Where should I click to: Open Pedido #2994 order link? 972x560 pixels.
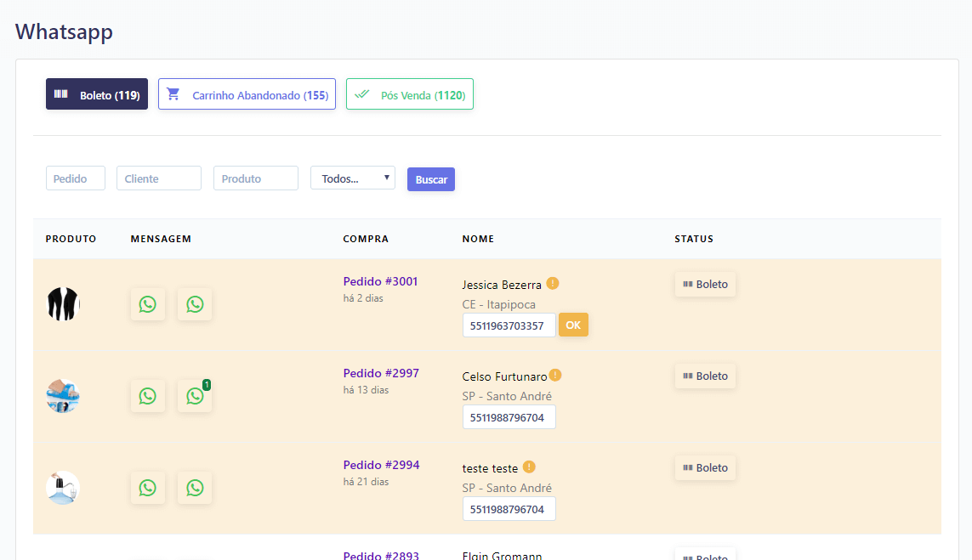[381, 465]
